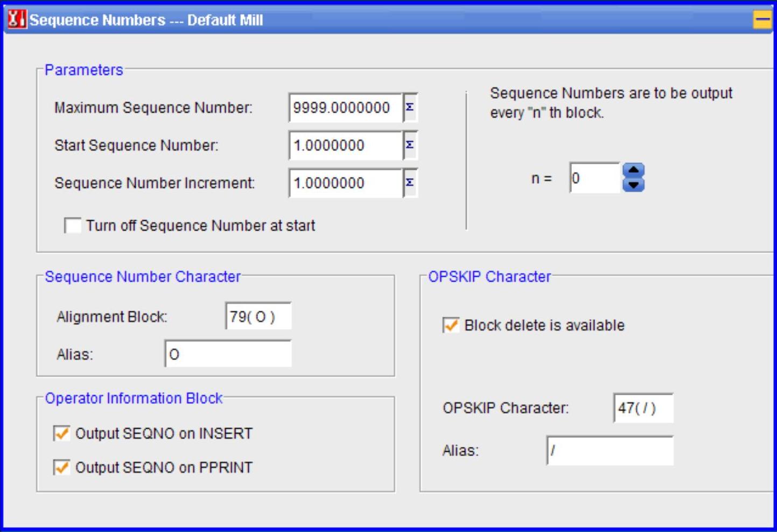
Task: Click the 'Sequence Numbers --- Default Mill' window title
Action: click(146, 20)
